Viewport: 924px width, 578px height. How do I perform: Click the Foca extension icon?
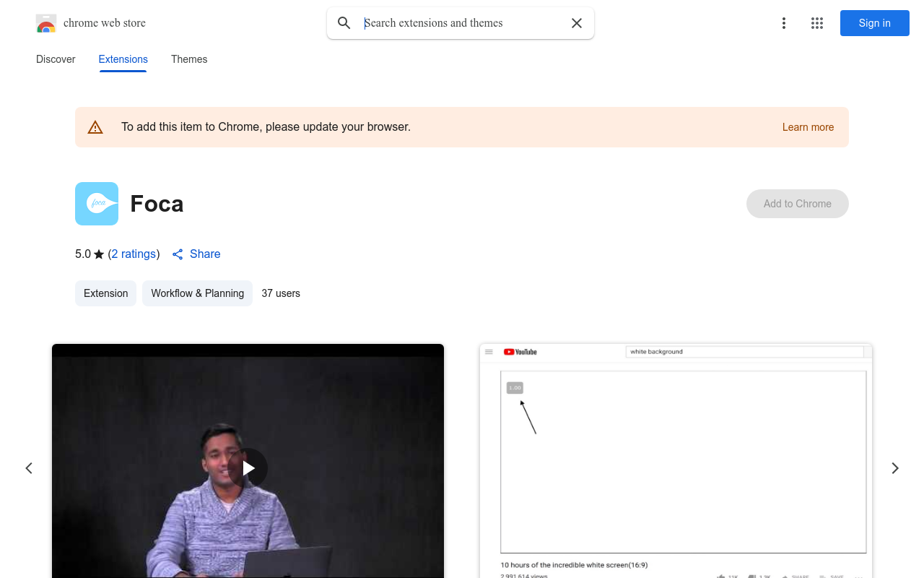point(97,204)
